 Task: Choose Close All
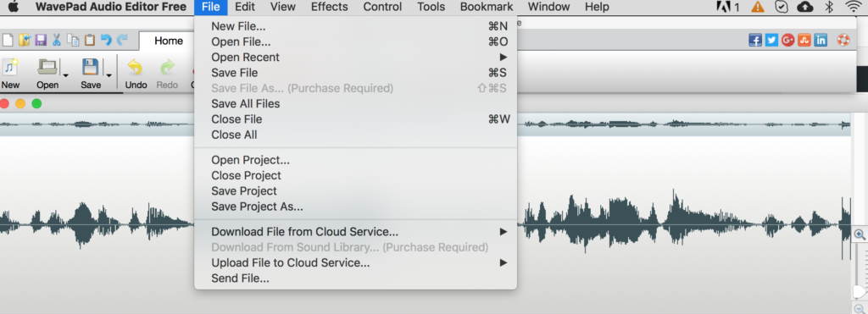[x=355, y=135]
